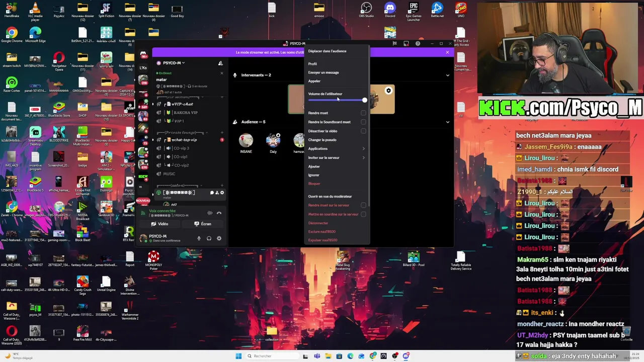This screenshot has width=644, height=362.
Task: Check Rendre le Soundboard muet checkbox
Action: (x=363, y=122)
